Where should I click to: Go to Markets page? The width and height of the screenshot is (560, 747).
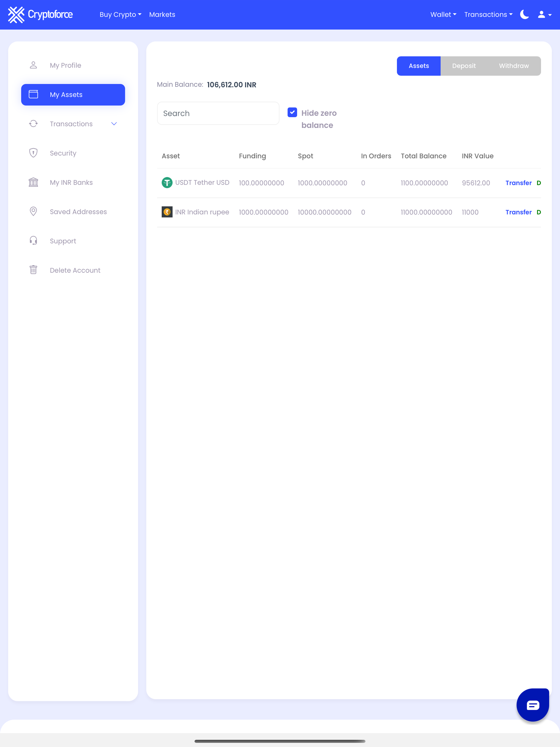[x=162, y=14]
